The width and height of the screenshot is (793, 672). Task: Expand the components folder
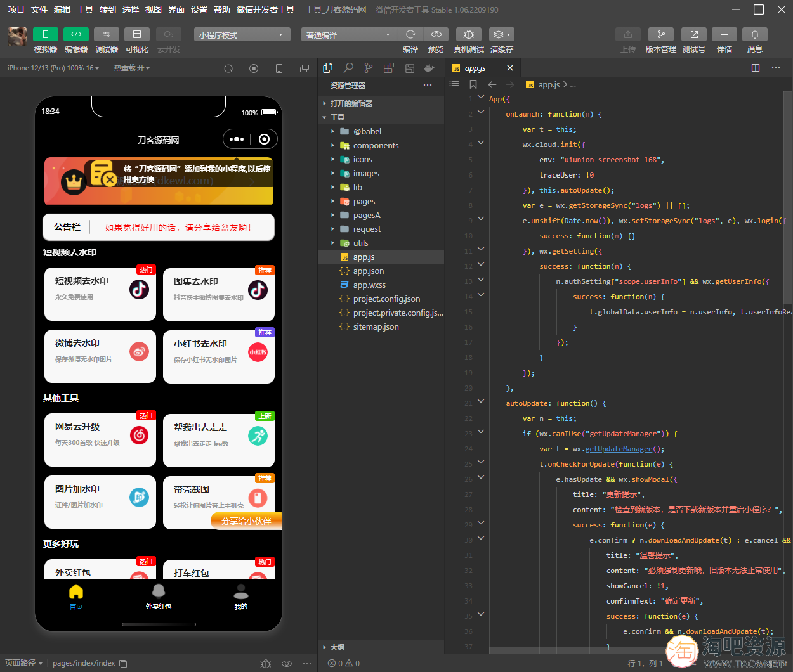click(x=381, y=145)
